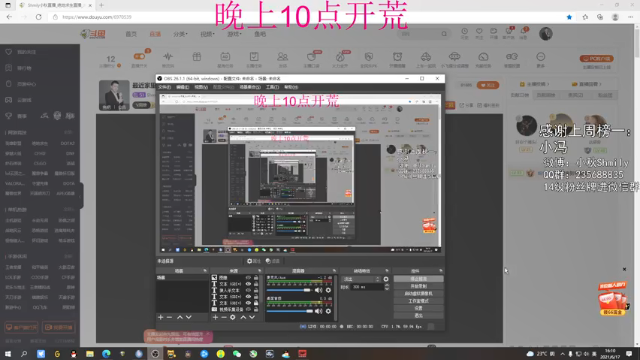Mute the Mic/Aux audio channel
Image resolution: width=640 pixels, height=360 pixels.
click(318, 290)
